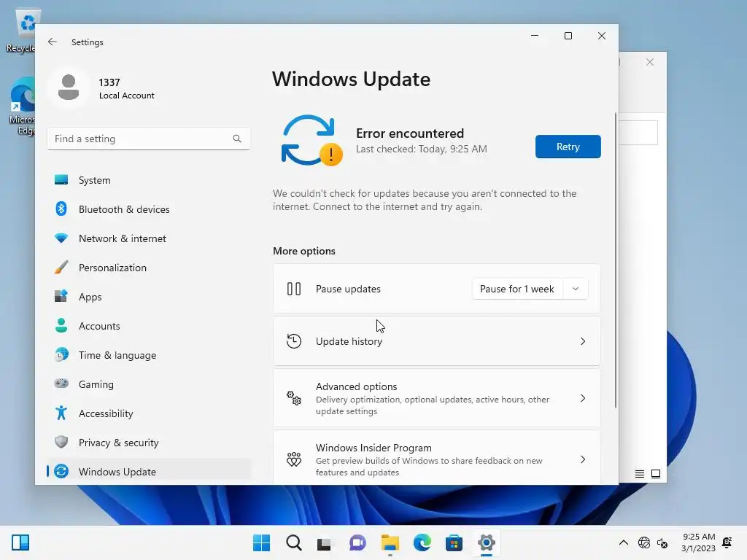Open Update history
The height and width of the screenshot is (560, 747).
436,341
